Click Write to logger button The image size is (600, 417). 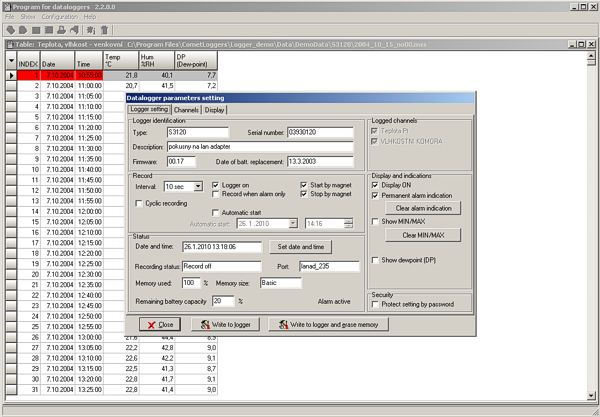(x=228, y=325)
